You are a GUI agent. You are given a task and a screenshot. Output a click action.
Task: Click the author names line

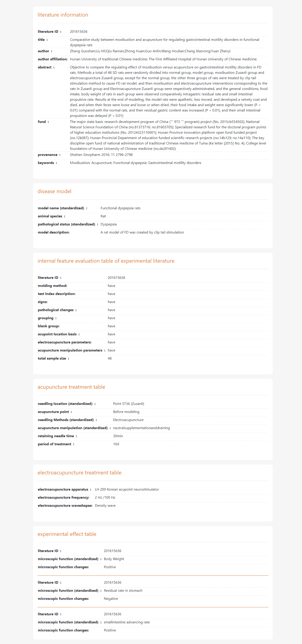(x=150, y=51)
